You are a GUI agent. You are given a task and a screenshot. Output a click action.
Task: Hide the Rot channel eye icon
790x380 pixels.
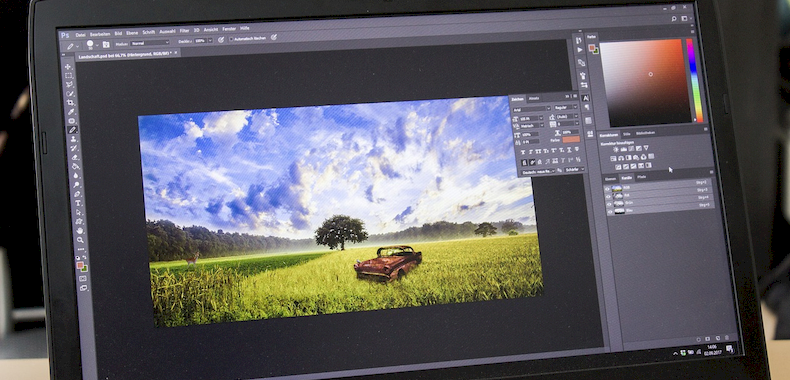click(608, 197)
